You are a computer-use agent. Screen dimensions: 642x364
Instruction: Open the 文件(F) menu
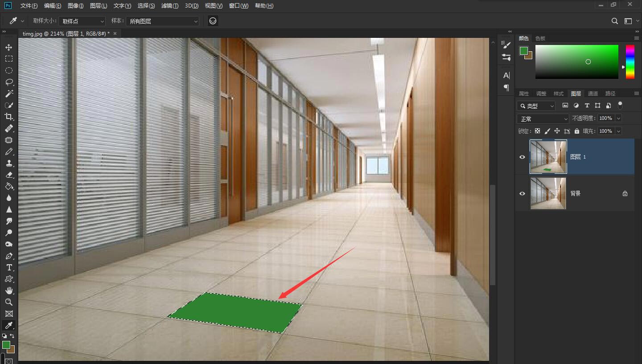point(29,6)
